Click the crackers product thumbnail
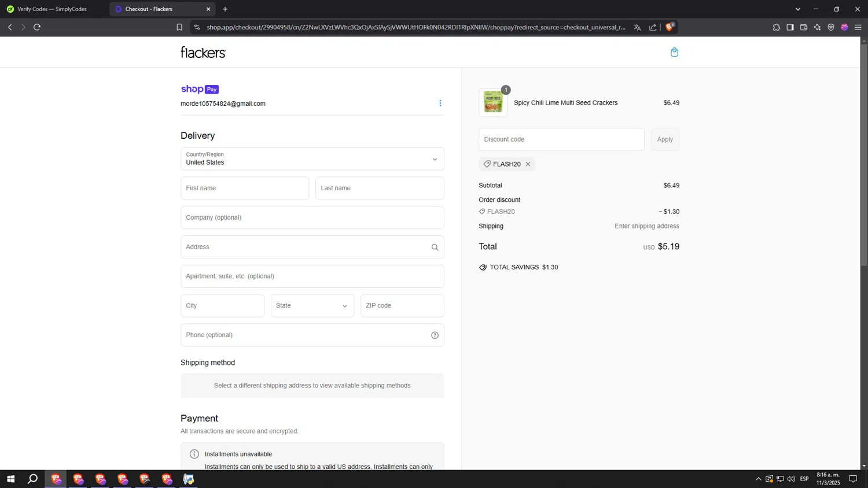The width and height of the screenshot is (868, 488). tap(493, 103)
